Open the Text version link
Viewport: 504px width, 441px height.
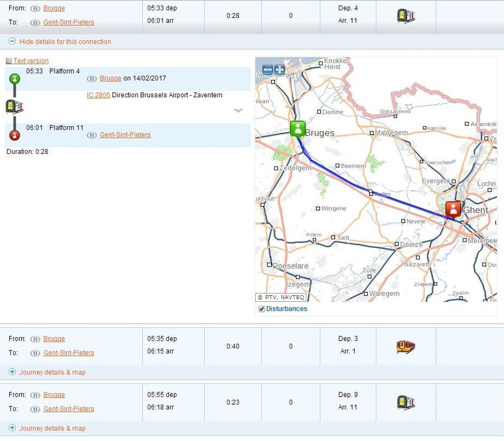31,61
